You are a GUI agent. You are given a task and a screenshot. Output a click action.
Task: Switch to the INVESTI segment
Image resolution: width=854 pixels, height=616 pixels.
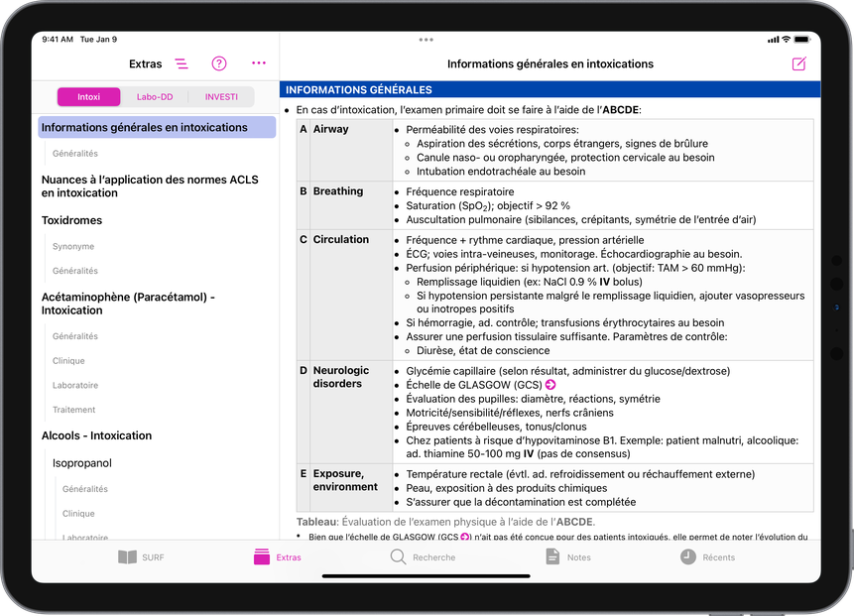pyautogui.click(x=221, y=97)
